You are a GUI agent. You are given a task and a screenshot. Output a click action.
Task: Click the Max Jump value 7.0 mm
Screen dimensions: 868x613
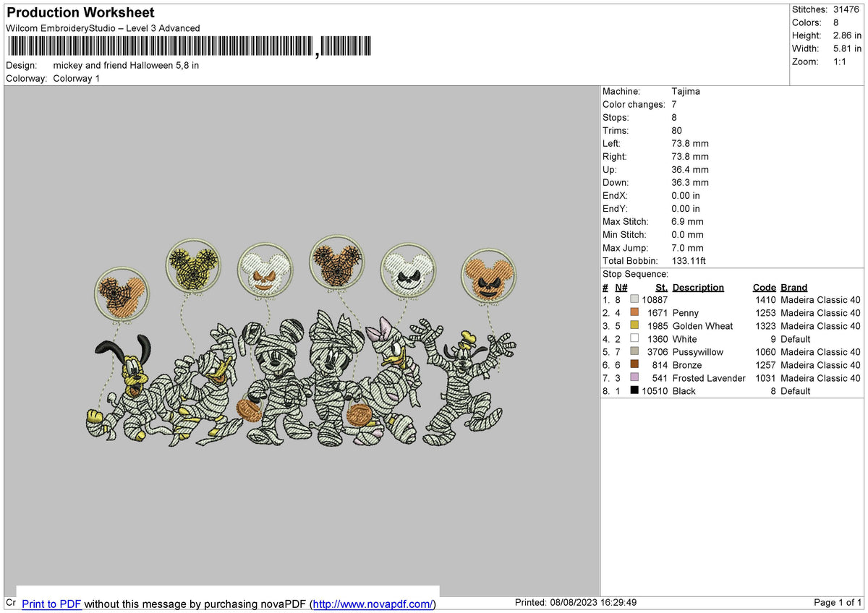(687, 247)
